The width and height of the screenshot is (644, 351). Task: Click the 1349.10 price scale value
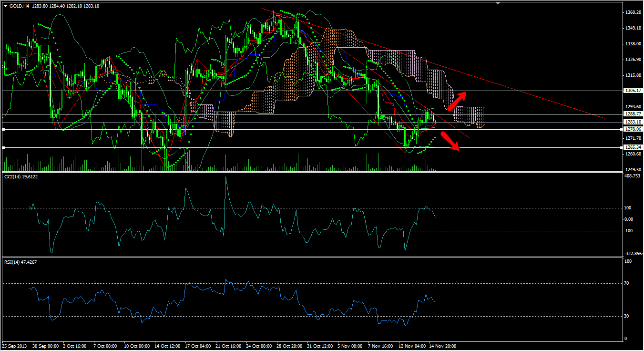click(634, 28)
